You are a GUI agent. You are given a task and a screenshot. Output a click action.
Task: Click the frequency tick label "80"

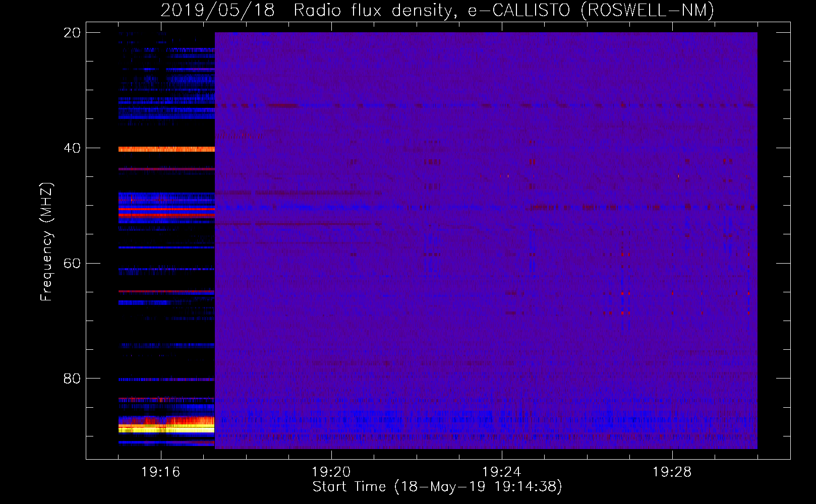pos(72,379)
